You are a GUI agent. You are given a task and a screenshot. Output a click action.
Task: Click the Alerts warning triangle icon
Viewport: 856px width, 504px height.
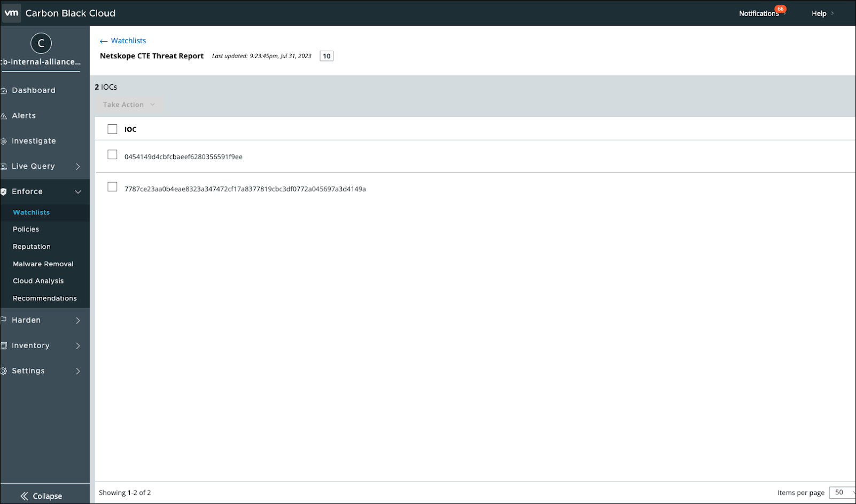click(x=4, y=116)
